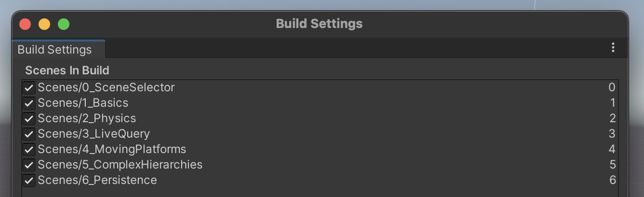
Task: Highlight the Scenes/3_LiveQuery scene entry
Action: click(x=94, y=134)
